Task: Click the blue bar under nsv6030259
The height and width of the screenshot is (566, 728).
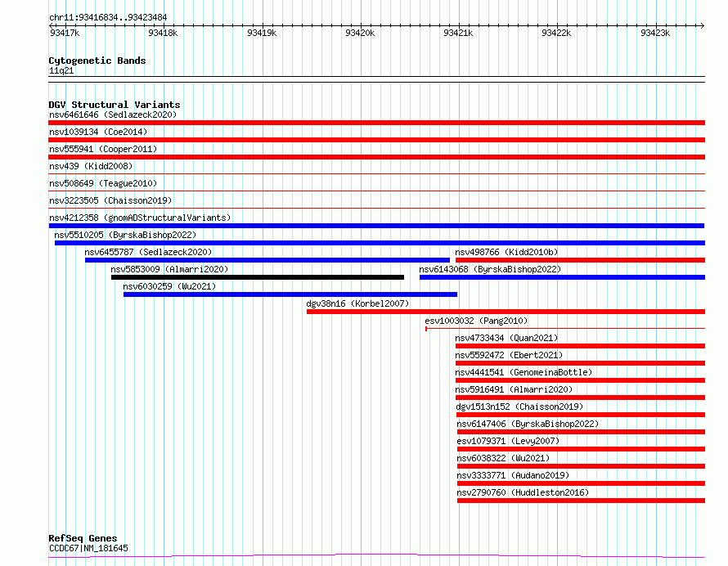Action: pyautogui.click(x=290, y=294)
